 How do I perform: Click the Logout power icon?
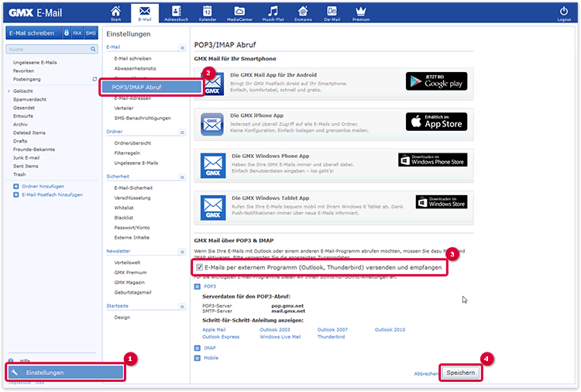[x=564, y=13]
